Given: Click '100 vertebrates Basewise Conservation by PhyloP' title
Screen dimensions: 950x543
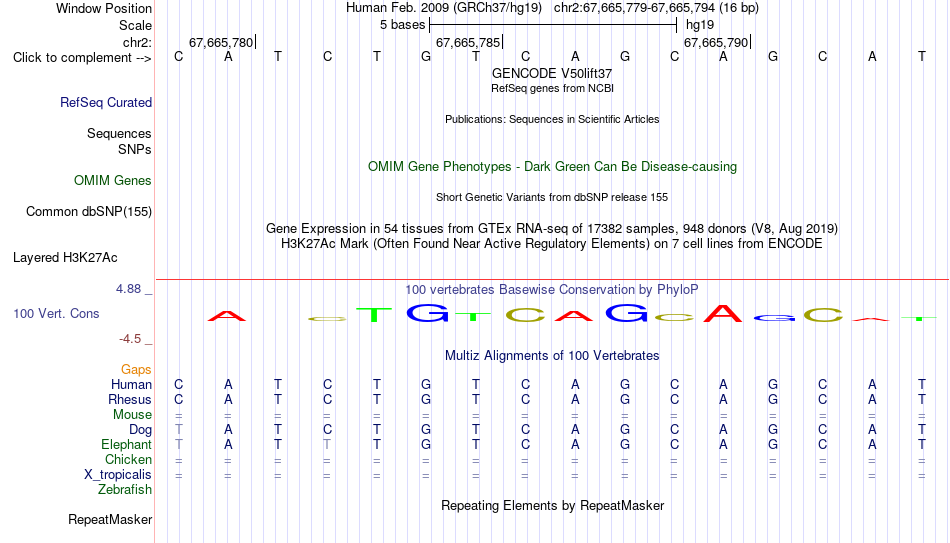Looking at the screenshot, I should pyautogui.click(x=552, y=290).
